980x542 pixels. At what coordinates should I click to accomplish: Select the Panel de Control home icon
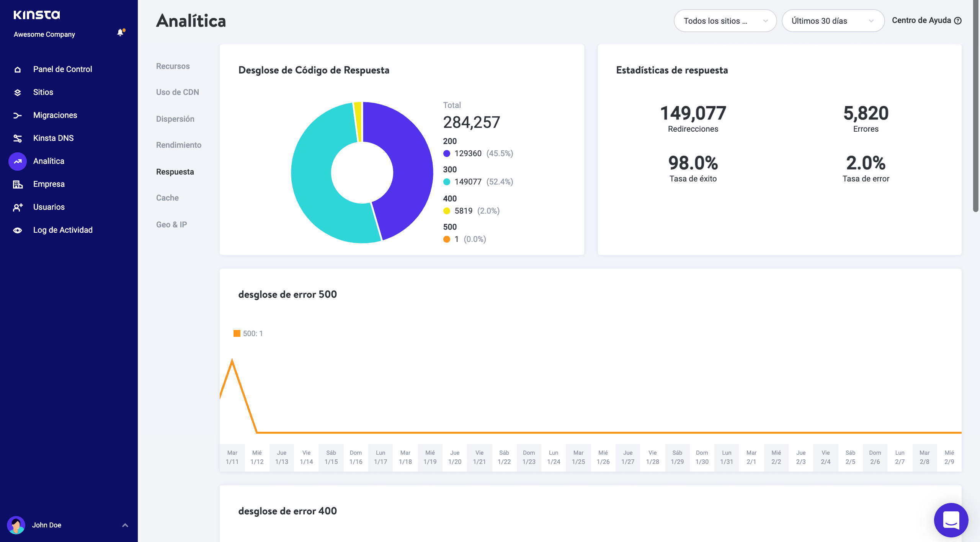(x=17, y=69)
